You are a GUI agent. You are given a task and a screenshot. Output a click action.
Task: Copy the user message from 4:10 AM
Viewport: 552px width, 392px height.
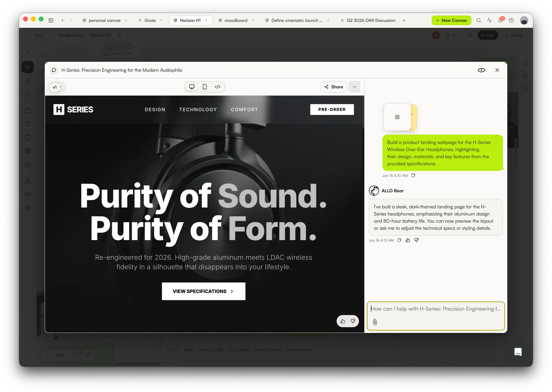[x=413, y=175]
